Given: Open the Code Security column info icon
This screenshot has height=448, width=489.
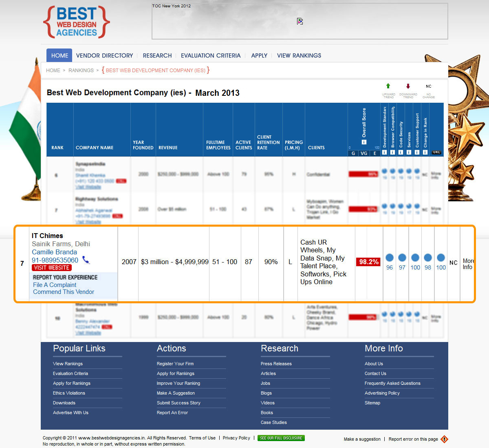Looking at the screenshot, I should 401,152.
